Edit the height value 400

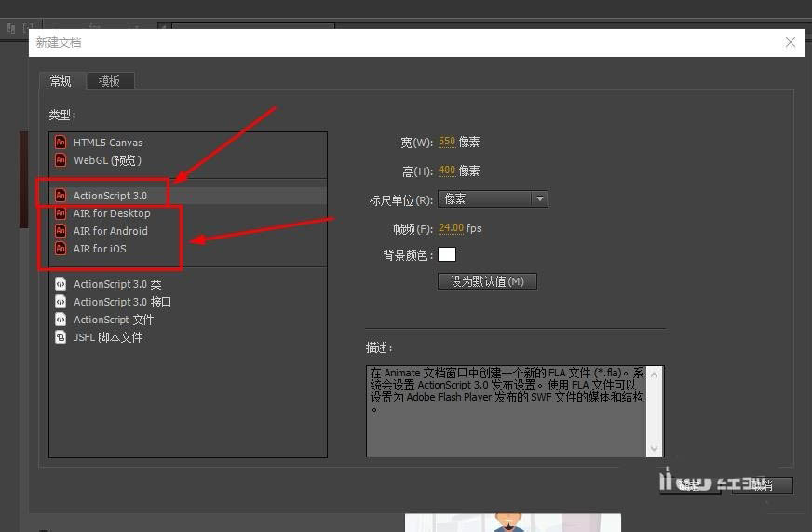pos(446,171)
